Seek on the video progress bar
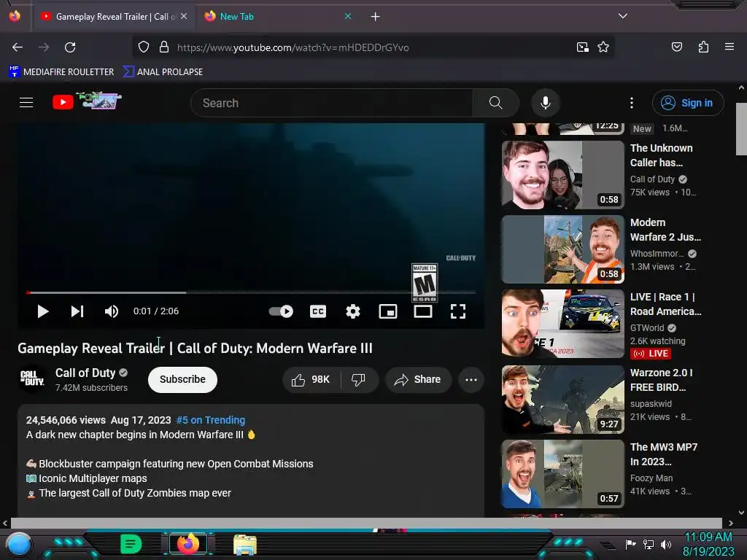Screen dimensions: 747x560 point(251,292)
